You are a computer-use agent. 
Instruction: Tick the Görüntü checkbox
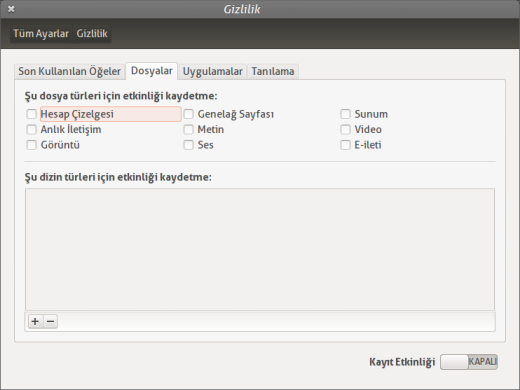[x=31, y=145]
